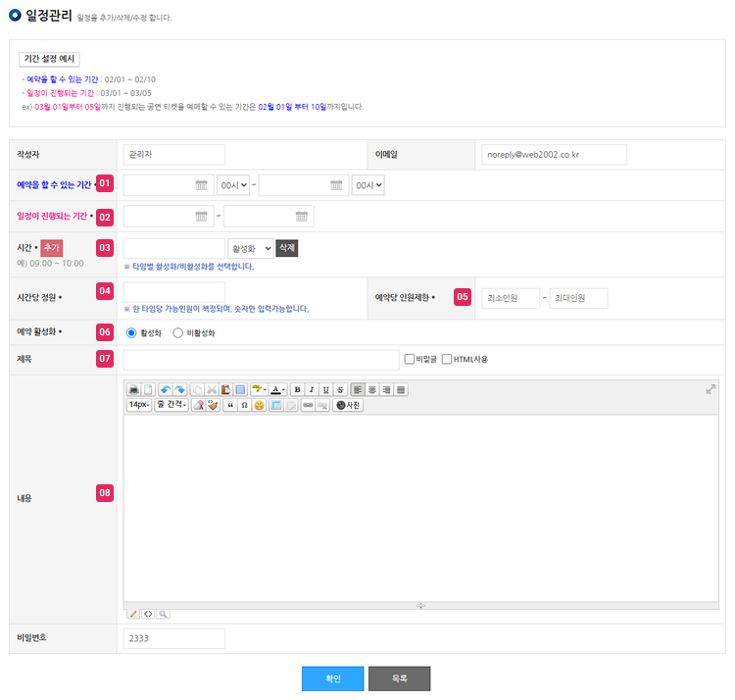Focus the 제목 title input field
The height and width of the screenshot is (700, 735).
261,360
